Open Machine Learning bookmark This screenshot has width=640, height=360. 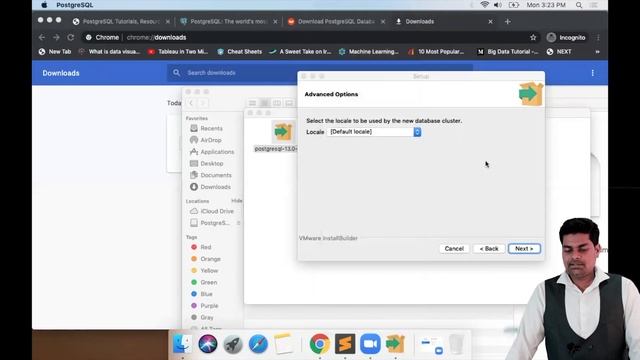(x=369, y=52)
